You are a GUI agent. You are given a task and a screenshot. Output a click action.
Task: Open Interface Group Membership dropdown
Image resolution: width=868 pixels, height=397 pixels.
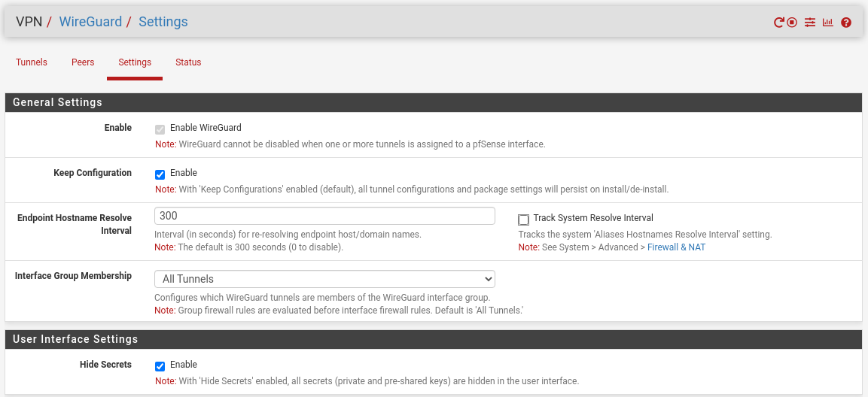[324, 279]
